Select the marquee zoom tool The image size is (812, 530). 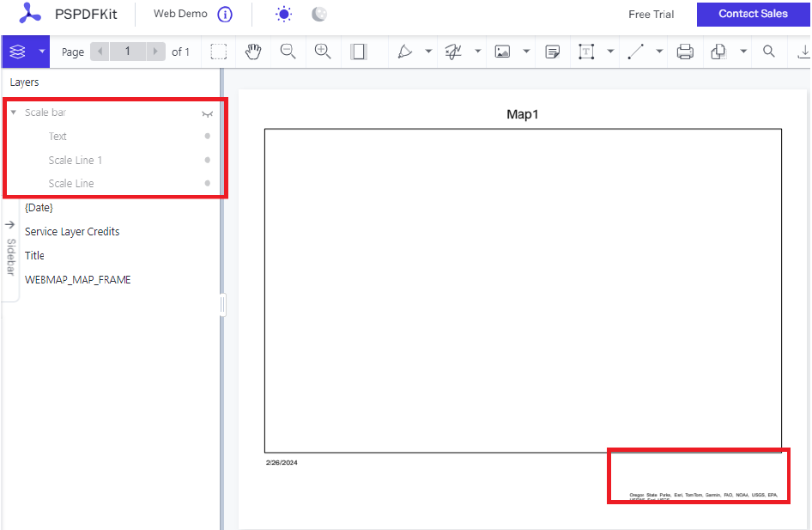click(x=219, y=52)
